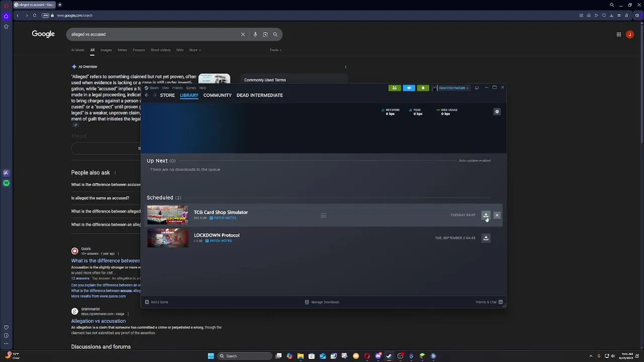Show hidden system tray icons
Viewport: 644px width, 362px height.
(591, 356)
